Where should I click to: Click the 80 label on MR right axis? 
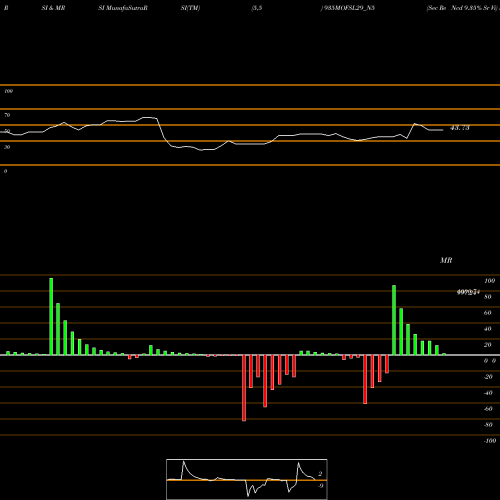pyautogui.click(x=488, y=297)
